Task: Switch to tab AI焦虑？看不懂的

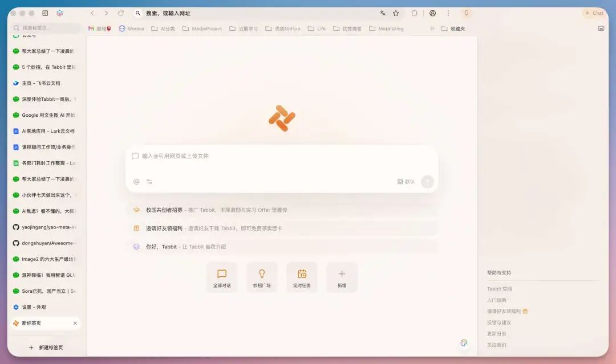Action: coord(46,211)
